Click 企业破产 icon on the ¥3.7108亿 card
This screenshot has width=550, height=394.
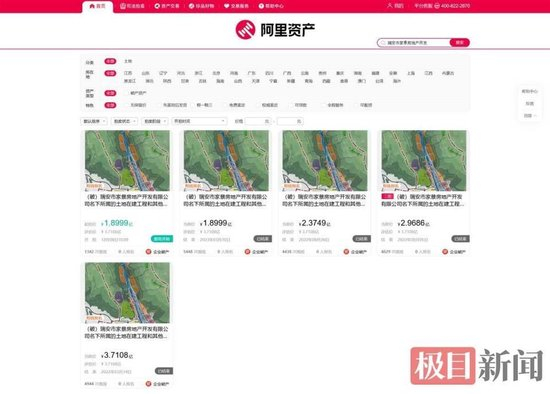pos(148,384)
